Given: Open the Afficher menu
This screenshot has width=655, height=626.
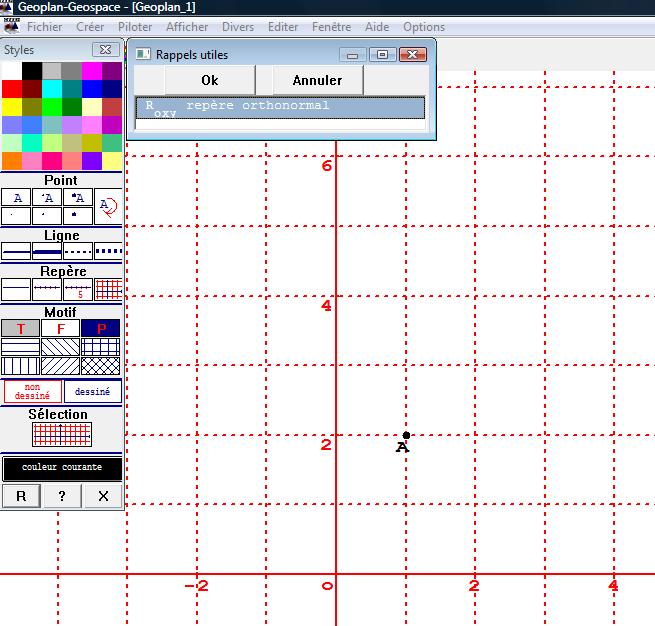Looking at the screenshot, I should 187,27.
